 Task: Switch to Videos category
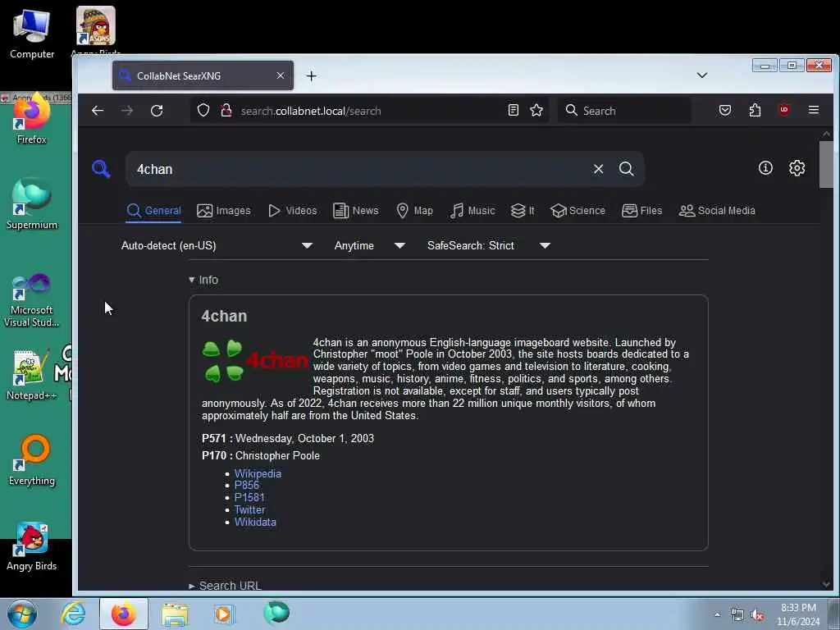[x=293, y=211]
